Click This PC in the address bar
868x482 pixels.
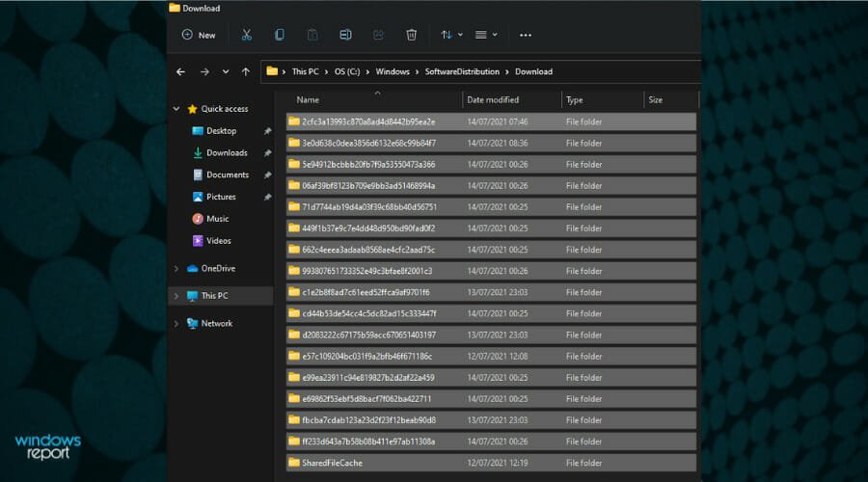tap(305, 72)
